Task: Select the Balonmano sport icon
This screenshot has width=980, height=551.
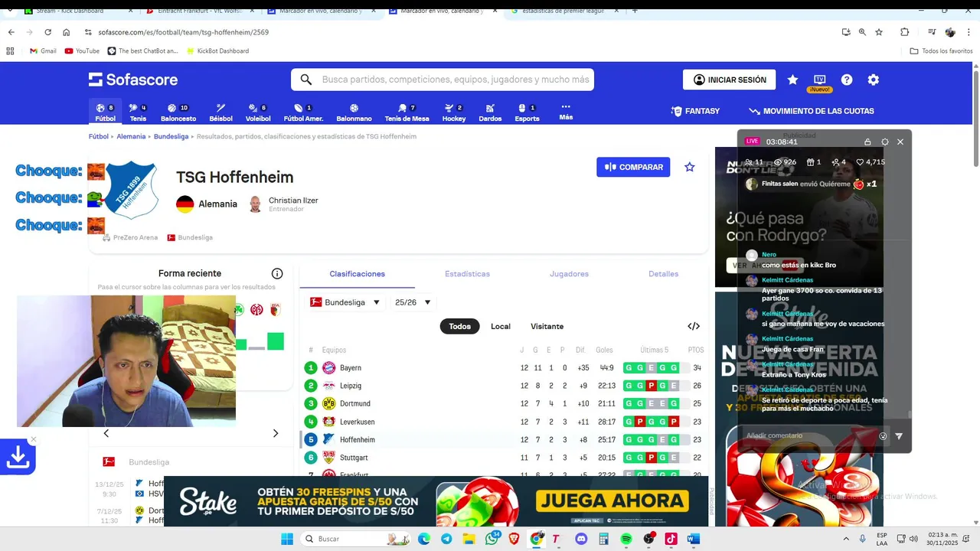Action: pos(354,112)
